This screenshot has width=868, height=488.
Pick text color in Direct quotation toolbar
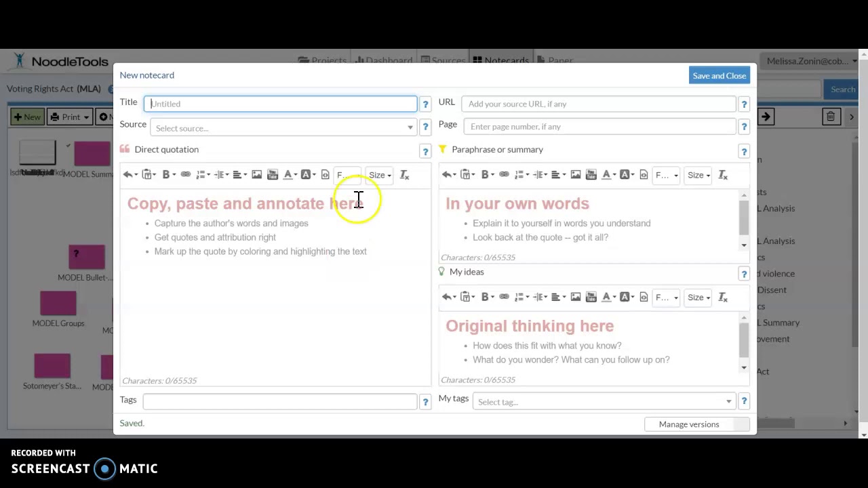[290, 175]
